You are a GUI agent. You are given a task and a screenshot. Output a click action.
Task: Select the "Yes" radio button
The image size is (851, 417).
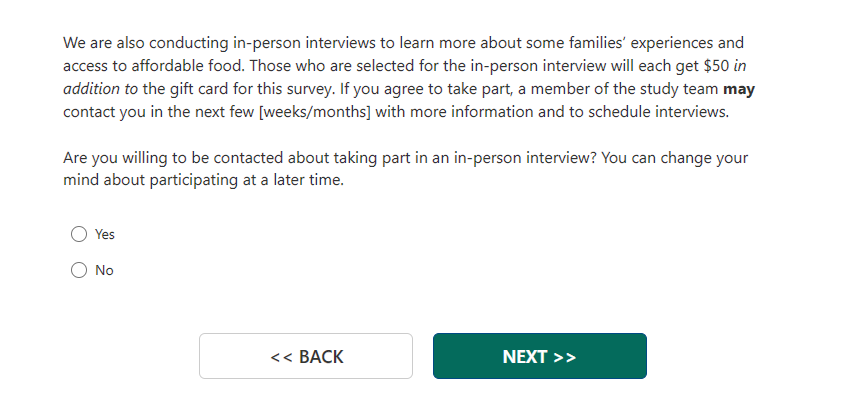pyautogui.click(x=79, y=234)
